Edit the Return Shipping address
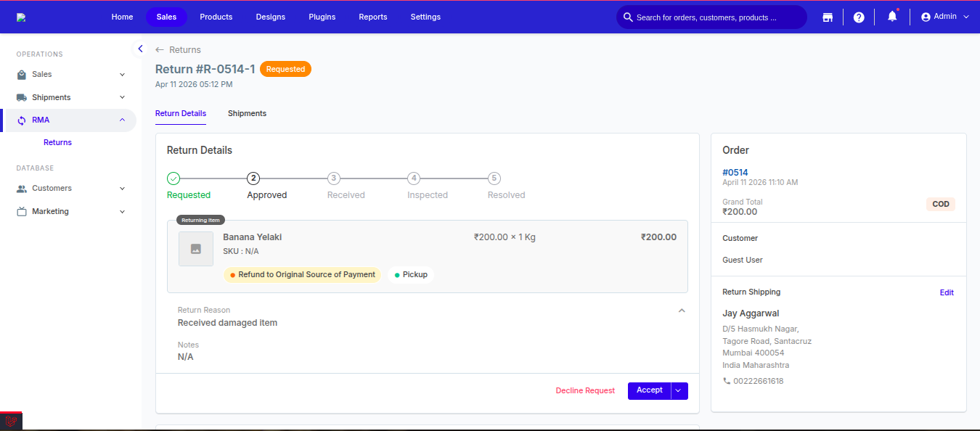Viewport: 980px width, 431px height. pos(947,292)
